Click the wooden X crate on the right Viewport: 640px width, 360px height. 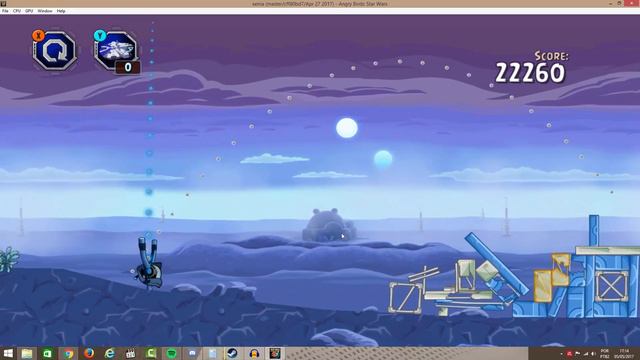pyautogui.click(x=611, y=286)
